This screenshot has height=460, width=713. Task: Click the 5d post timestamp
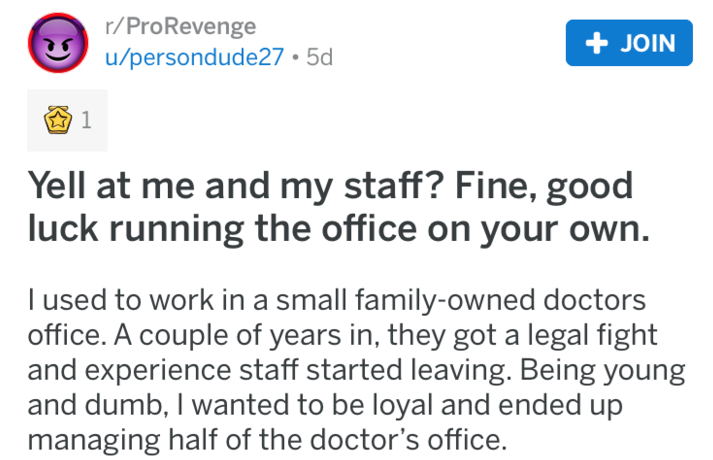[320, 57]
